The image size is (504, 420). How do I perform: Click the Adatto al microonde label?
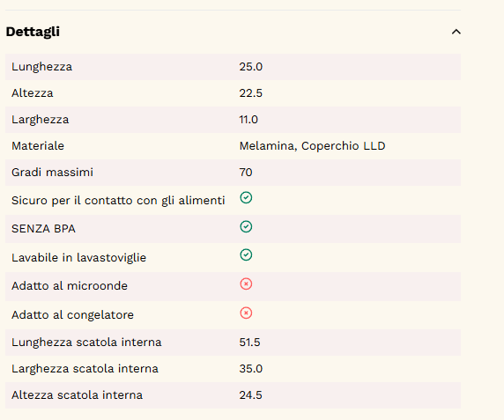point(70,286)
